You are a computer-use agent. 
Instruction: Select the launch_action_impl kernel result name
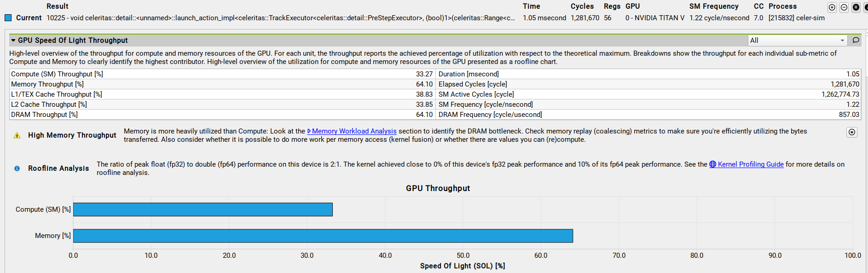[280, 18]
